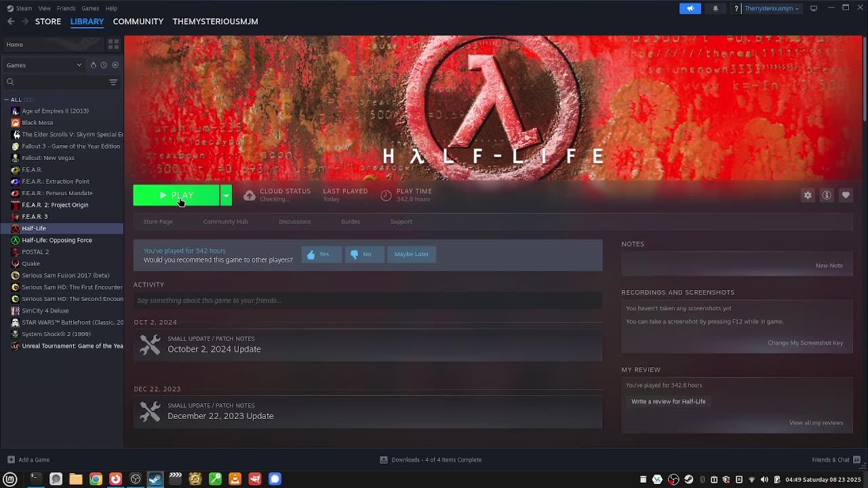This screenshot has width=868, height=488.
Task: Toggle the Linux-compatible games filter icon
Action: tap(92, 65)
